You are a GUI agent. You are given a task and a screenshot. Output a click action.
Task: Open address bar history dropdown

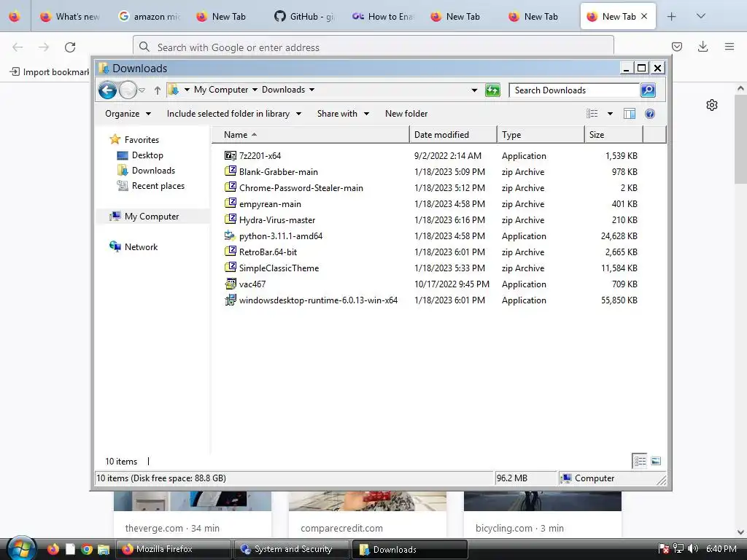(x=474, y=90)
